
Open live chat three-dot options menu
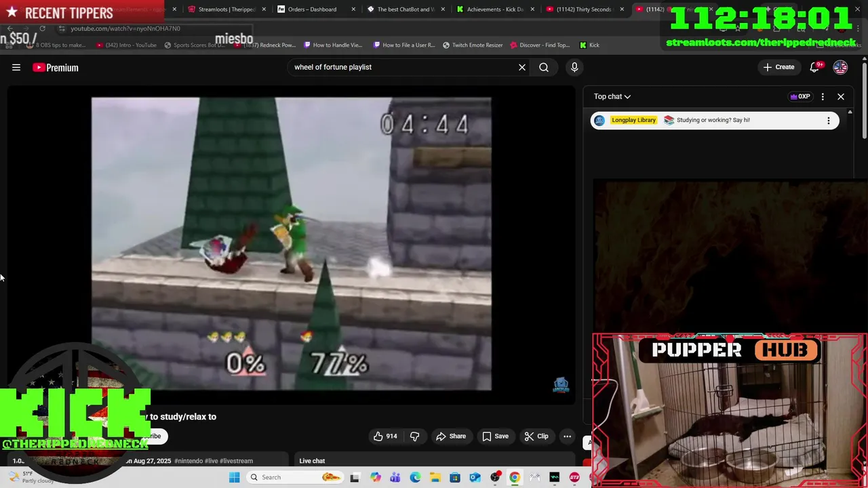click(x=823, y=96)
